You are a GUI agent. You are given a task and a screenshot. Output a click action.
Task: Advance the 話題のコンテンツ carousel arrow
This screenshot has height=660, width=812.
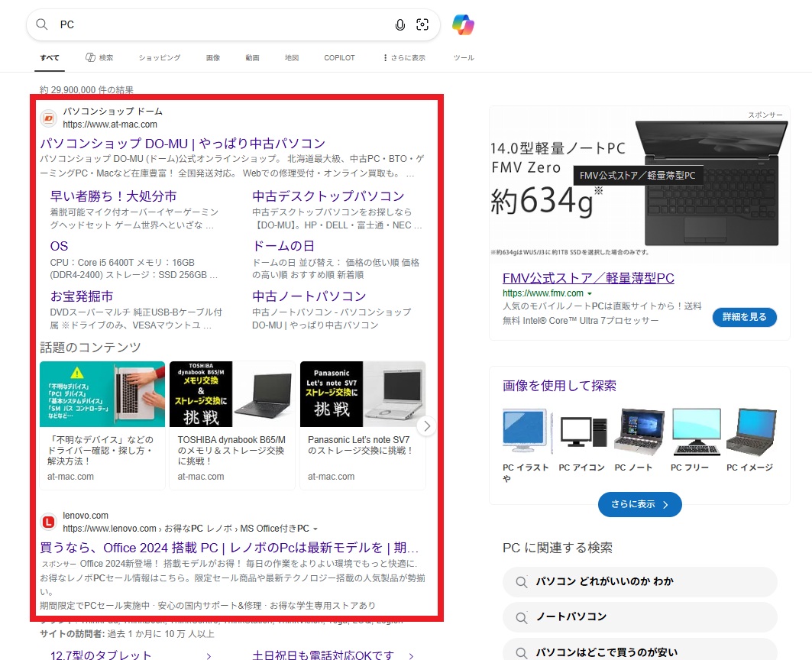coord(427,425)
